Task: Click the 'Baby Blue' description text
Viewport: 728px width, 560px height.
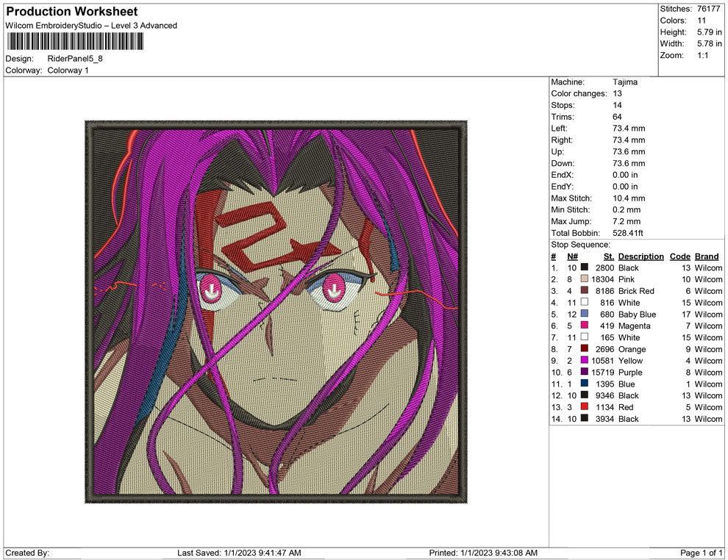Action: [x=637, y=314]
